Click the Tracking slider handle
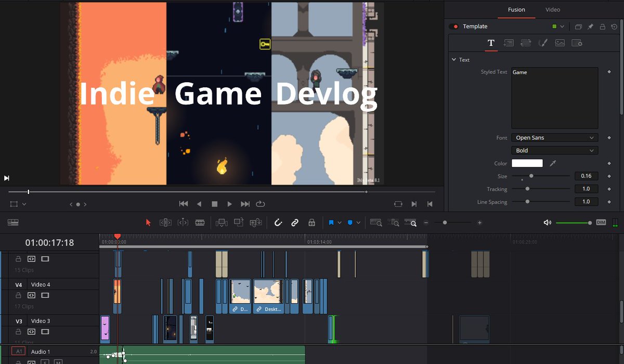The width and height of the screenshot is (624, 364). point(527,189)
